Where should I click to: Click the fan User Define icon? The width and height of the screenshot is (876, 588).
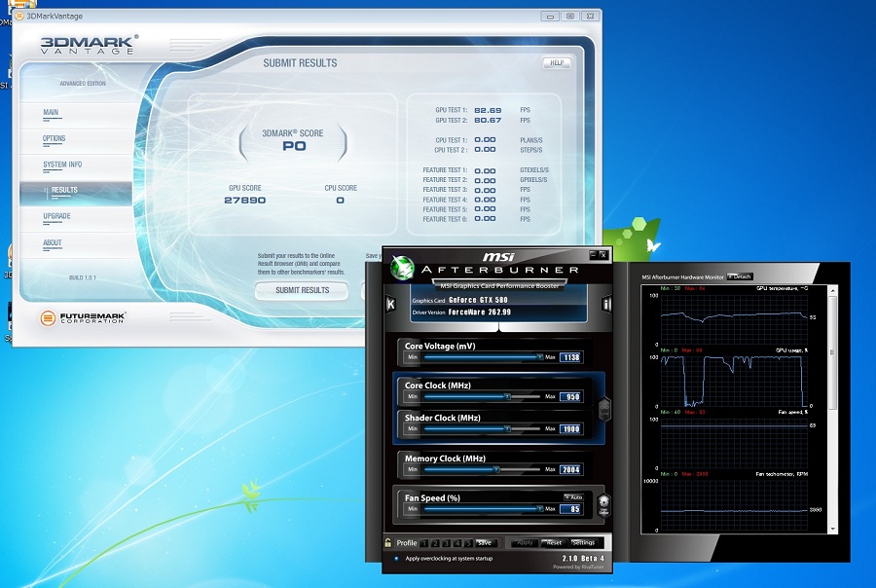coord(603,504)
